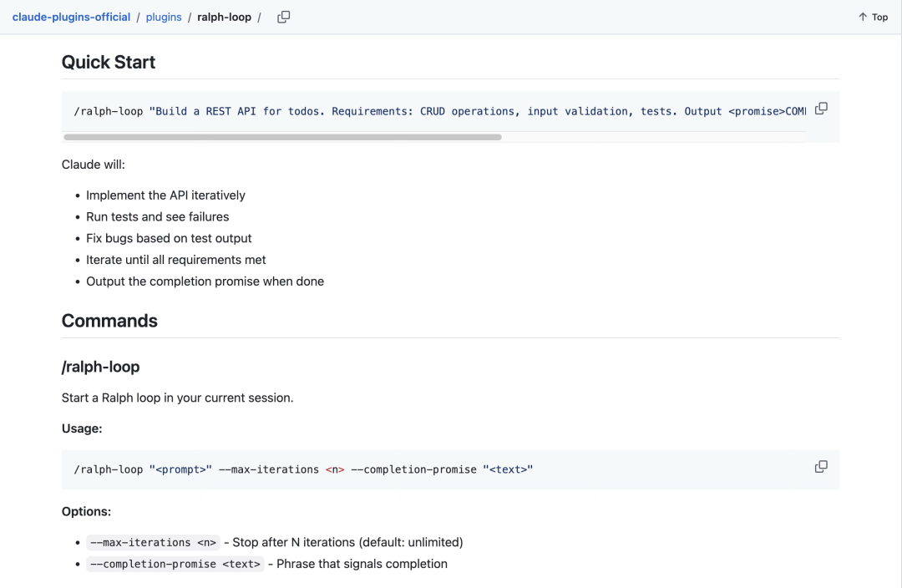Click 'Implement the API iteratively' bullet
The width and height of the screenshot is (902, 588).
tap(165, 195)
